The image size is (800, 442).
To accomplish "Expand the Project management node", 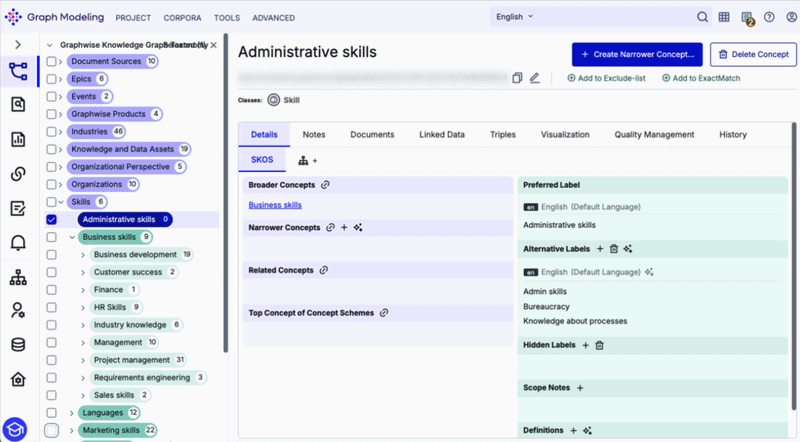I will pyautogui.click(x=83, y=360).
